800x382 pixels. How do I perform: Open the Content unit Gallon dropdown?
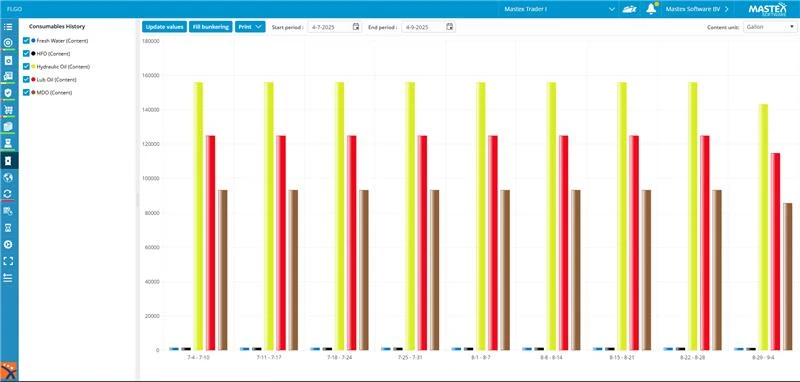[769, 27]
